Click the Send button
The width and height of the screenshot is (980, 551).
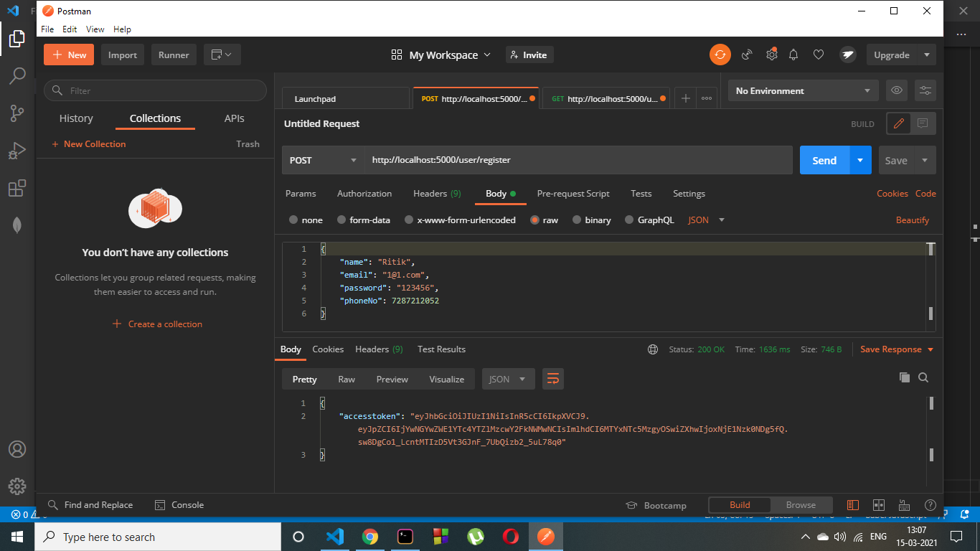824,160
